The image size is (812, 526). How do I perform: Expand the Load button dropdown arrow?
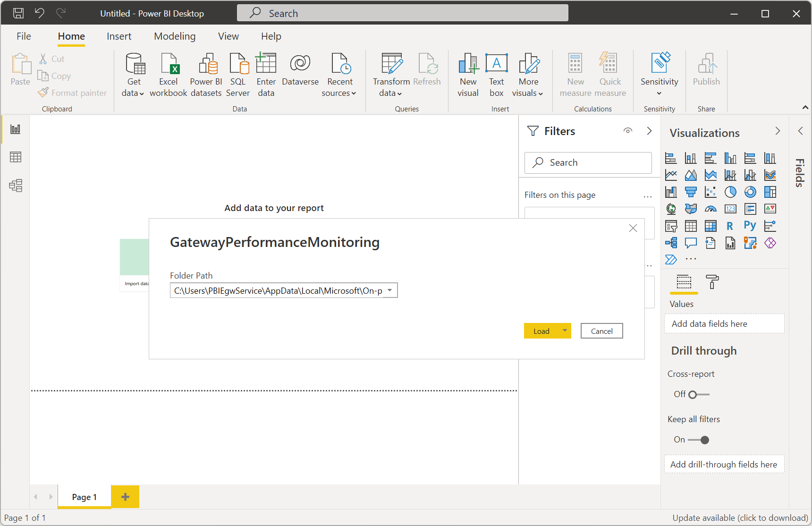point(564,331)
